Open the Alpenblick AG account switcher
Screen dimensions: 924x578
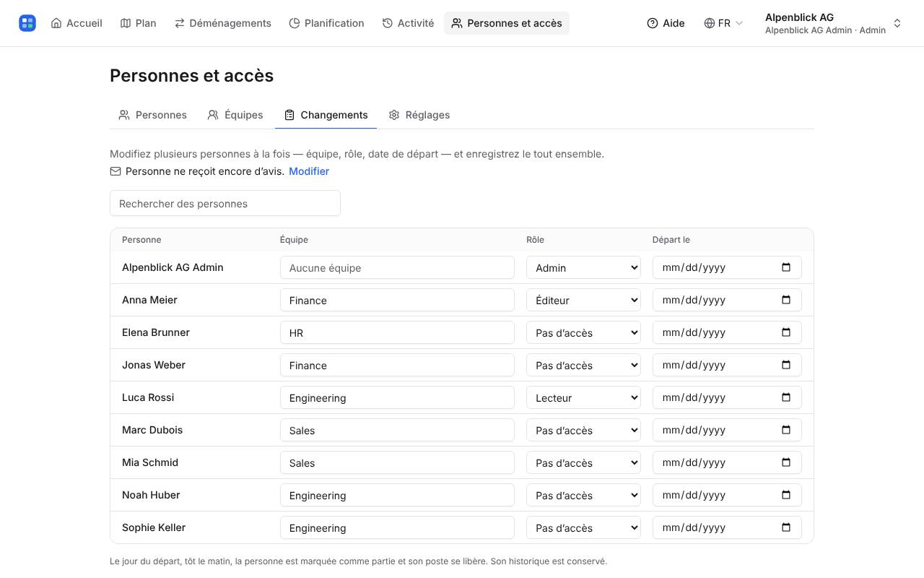[x=834, y=23]
